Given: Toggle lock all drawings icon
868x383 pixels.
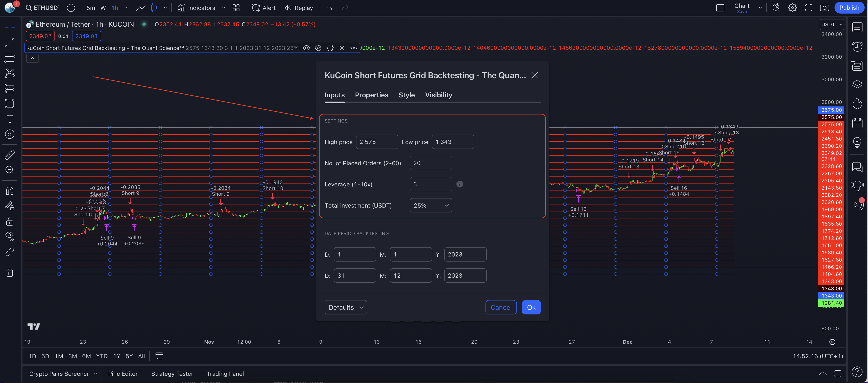Looking at the screenshot, I should (x=10, y=221).
